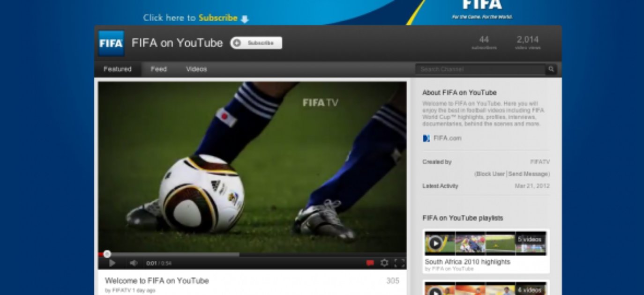The image size is (644, 295).
Task: Click the "FIFA on YouTube playlists" heading
Action: (x=463, y=218)
